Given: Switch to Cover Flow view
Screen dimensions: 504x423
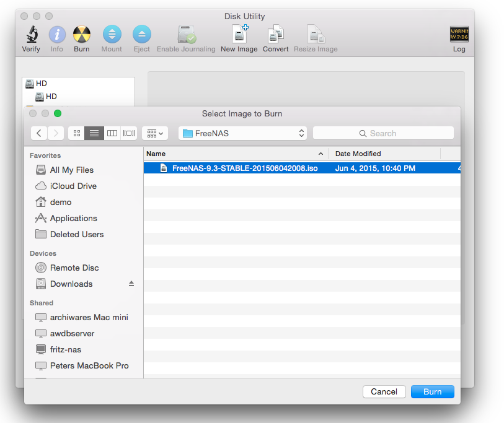Looking at the screenshot, I should [x=129, y=133].
